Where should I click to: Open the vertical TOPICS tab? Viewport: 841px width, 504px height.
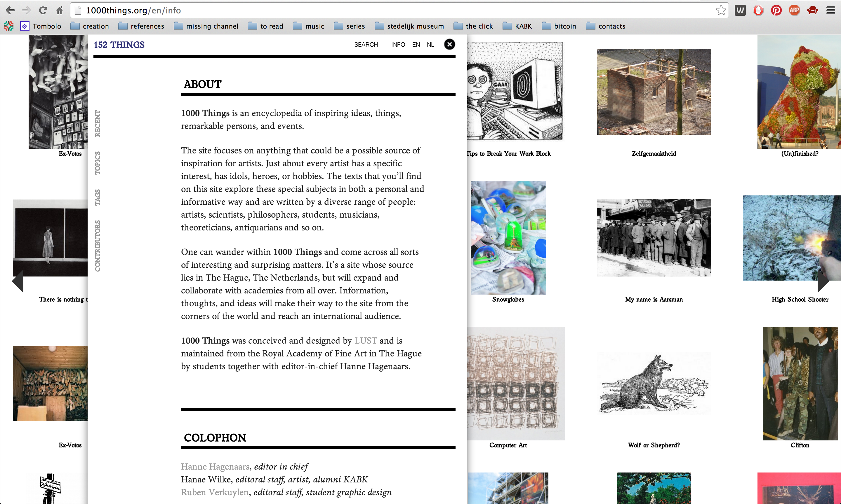point(98,163)
